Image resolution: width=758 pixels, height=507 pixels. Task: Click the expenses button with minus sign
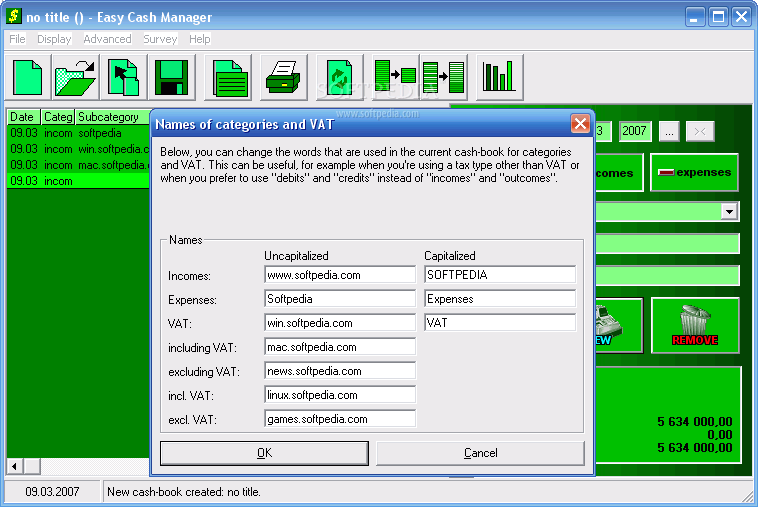pyautogui.click(x=694, y=173)
